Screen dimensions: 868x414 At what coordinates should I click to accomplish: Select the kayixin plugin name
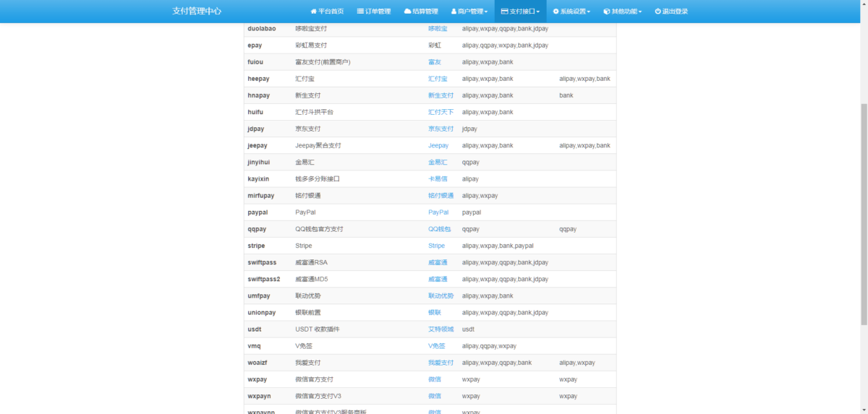pyautogui.click(x=258, y=178)
